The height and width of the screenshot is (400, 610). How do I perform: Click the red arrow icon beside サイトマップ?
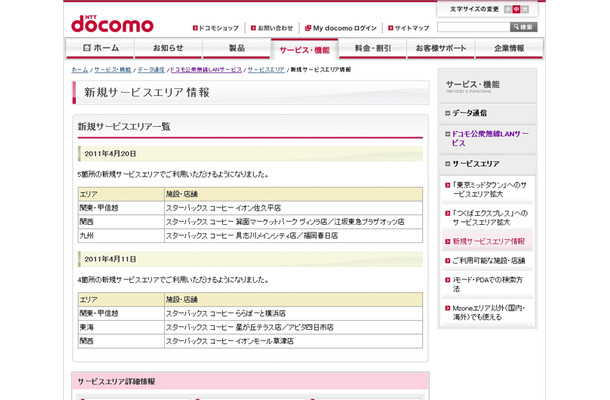pyautogui.click(x=391, y=28)
